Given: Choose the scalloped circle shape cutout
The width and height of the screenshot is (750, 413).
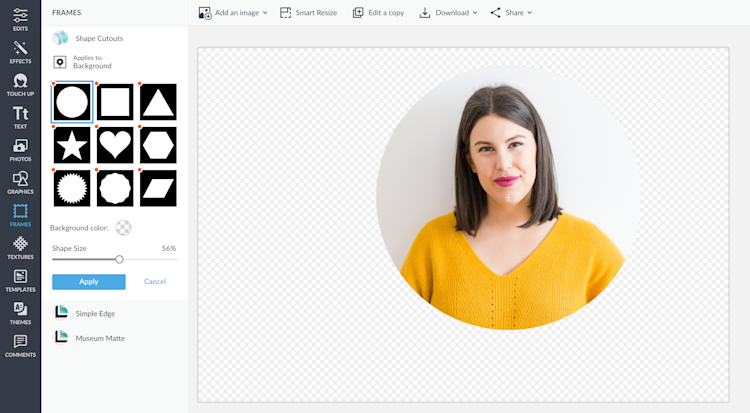Looking at the screenshot, I should 115,188.
